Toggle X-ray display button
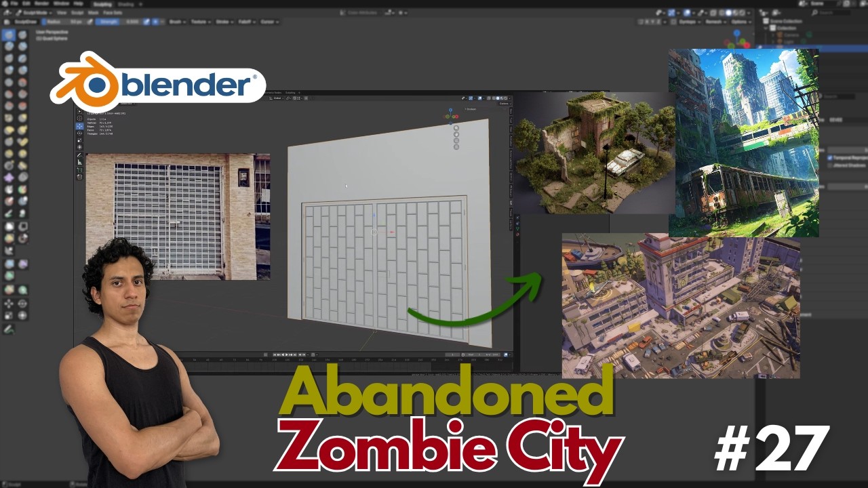Image resolution: width=868 pixels, height=488 pixels. coord(713,13)
